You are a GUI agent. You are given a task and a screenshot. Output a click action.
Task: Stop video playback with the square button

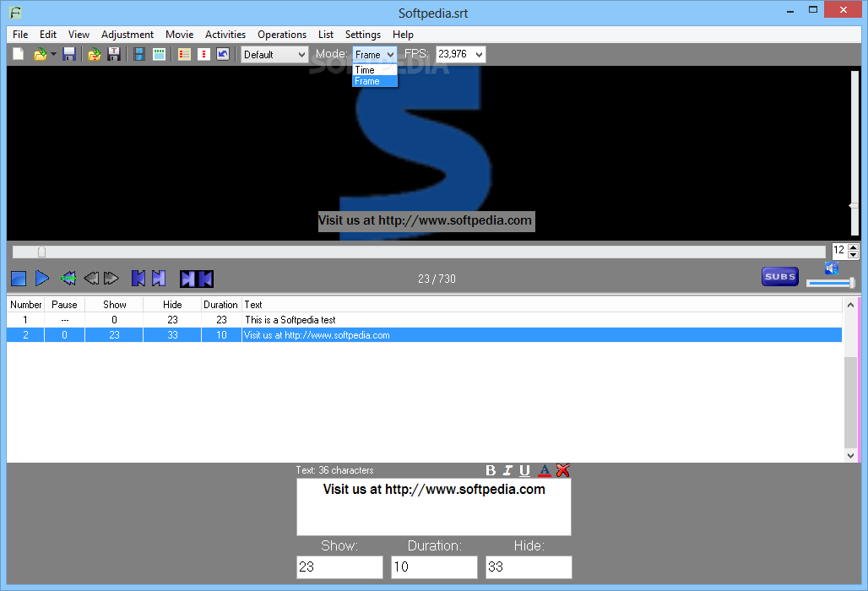pos(19,279)
